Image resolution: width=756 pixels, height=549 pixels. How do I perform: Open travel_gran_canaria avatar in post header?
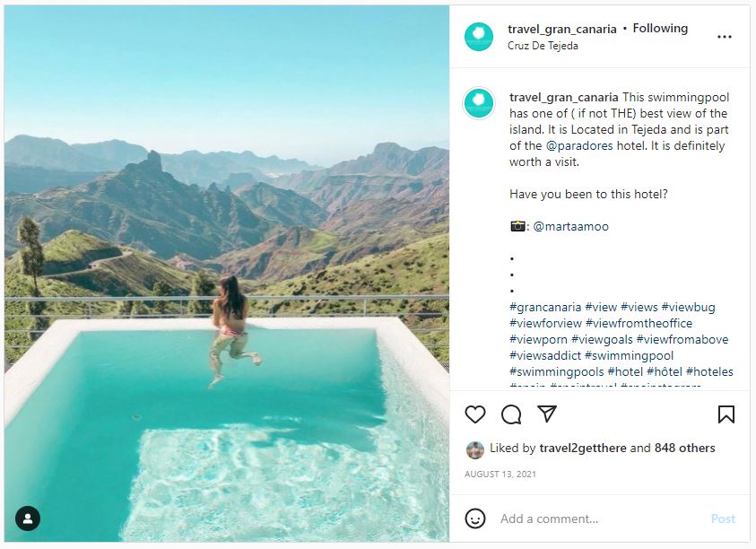(479, 37)
